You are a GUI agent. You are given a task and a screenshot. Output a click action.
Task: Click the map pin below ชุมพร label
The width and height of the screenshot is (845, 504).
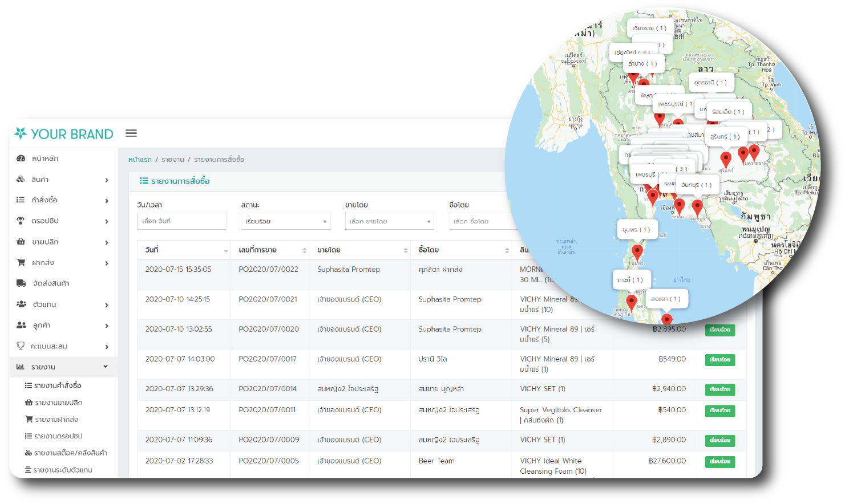pyautogui.click(x=637, y=252)
